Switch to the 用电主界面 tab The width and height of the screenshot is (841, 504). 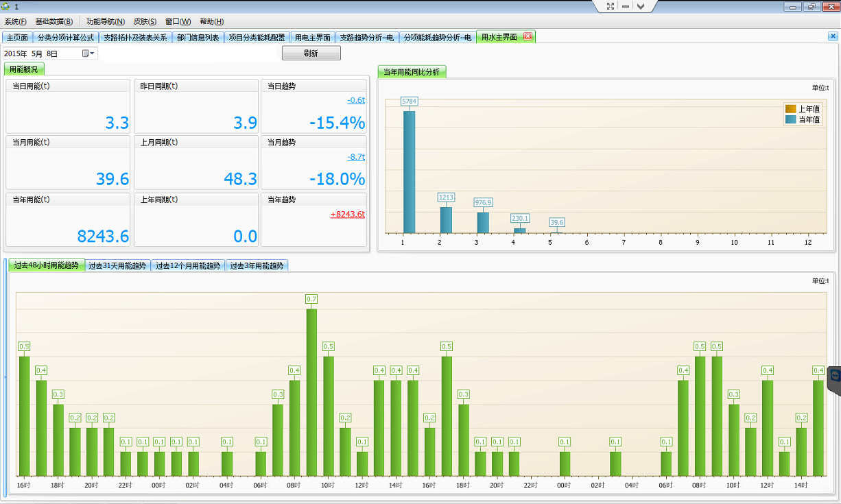click(x=313, y=38)
